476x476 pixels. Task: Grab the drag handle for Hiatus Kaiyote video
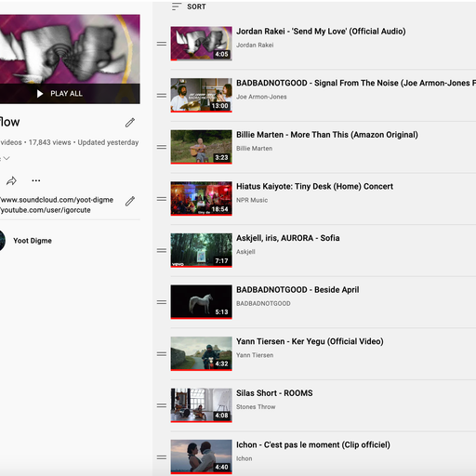162,199
